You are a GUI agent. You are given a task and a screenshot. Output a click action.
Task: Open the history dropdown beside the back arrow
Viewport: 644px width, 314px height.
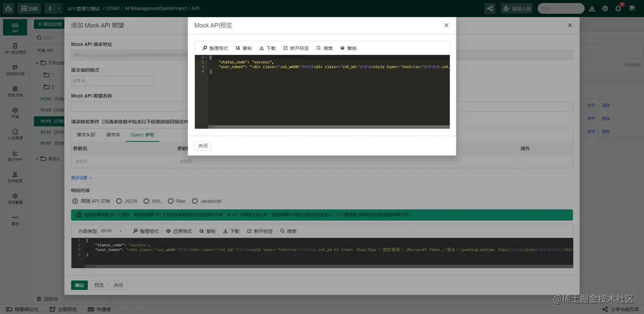point(59,8)
